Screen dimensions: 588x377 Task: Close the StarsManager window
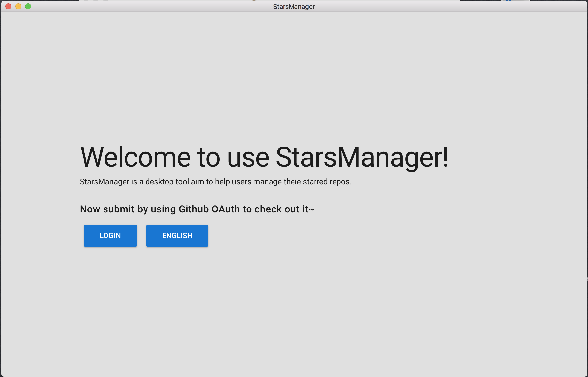click(8, 6)
